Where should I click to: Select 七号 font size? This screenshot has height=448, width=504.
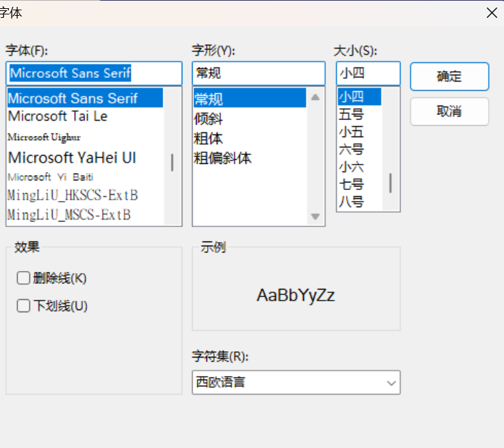point(359,185)
